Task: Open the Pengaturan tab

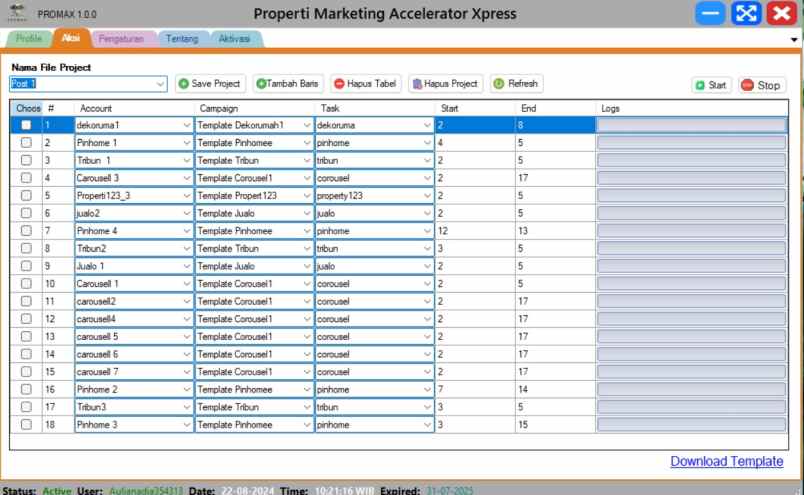Action: (121, 38)
